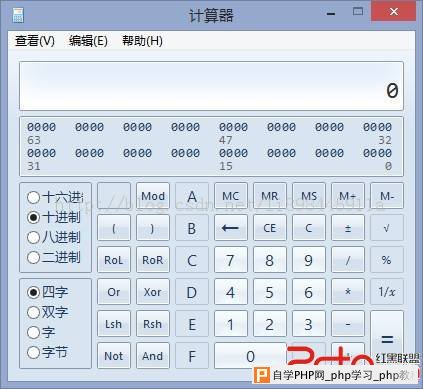Click the Or operator button
This screenshot has height=389, width=423.
coord(114,292)
